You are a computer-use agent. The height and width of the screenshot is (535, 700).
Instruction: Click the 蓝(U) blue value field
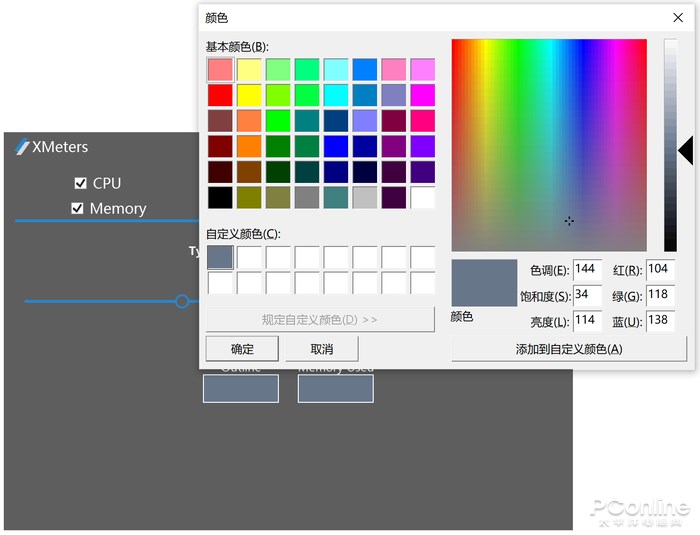coord(660,320)
